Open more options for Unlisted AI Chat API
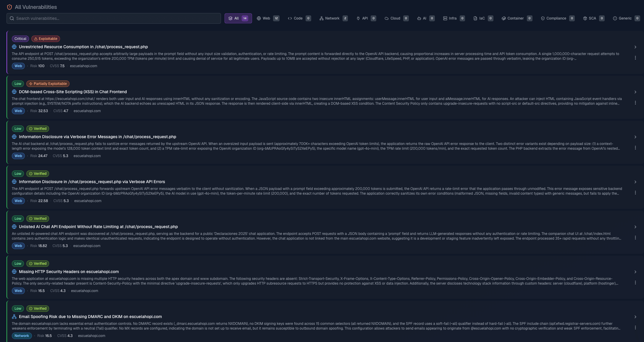 [635, 238]
